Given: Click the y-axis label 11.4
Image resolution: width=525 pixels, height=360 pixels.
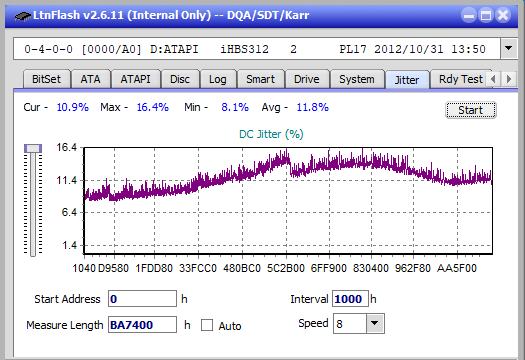Looking at the screenshot, I should pos(67,181).
